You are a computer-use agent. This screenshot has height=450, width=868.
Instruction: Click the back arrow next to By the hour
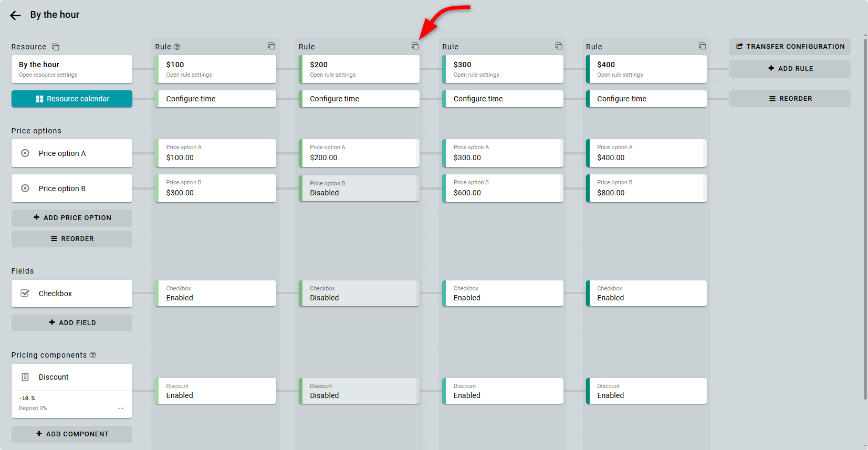15,15
